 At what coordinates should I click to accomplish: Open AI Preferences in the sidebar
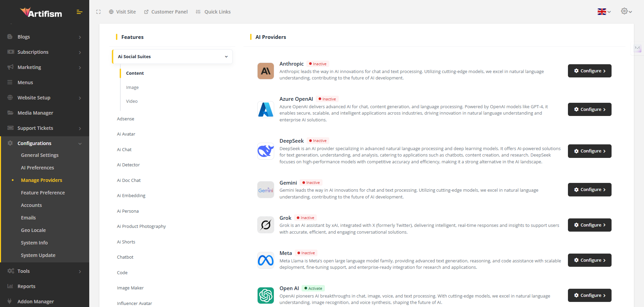(x=38, y=168)
